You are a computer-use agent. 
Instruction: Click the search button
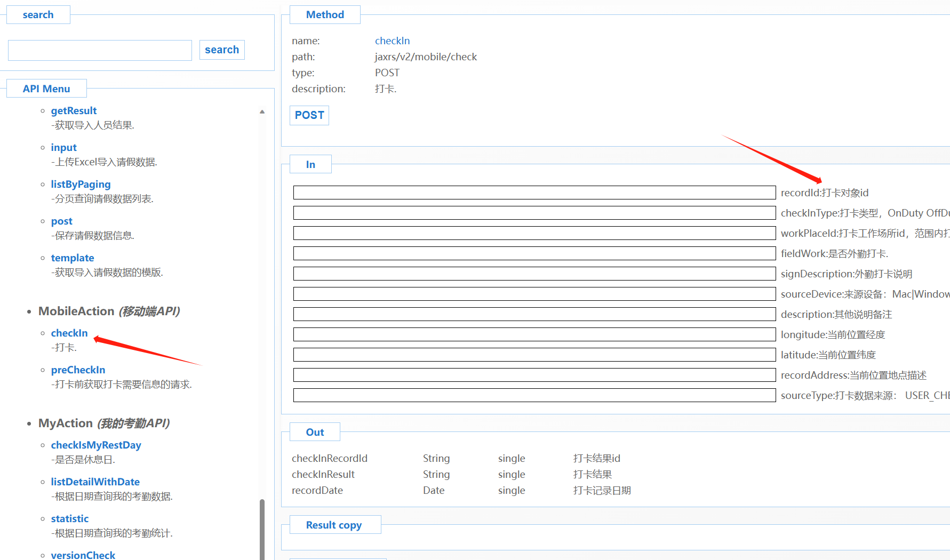222,50
